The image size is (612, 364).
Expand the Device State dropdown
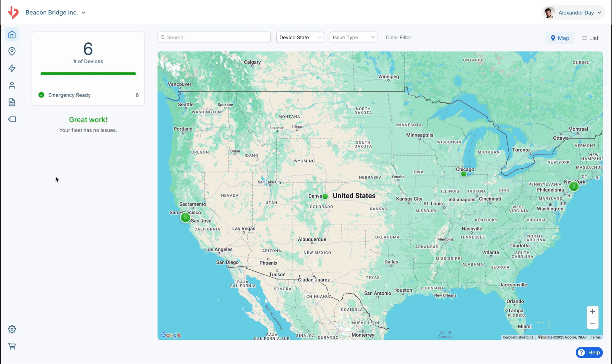point(300,37)
